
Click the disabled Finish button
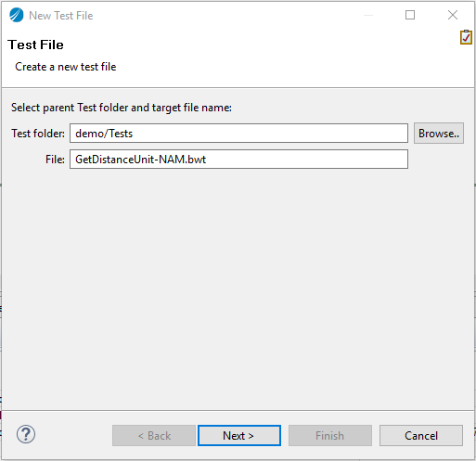(x=330, y=435)
